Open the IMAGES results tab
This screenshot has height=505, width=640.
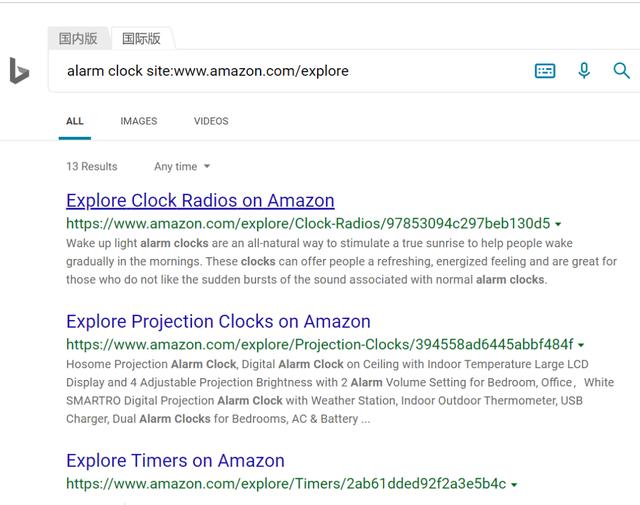[139, 121]
